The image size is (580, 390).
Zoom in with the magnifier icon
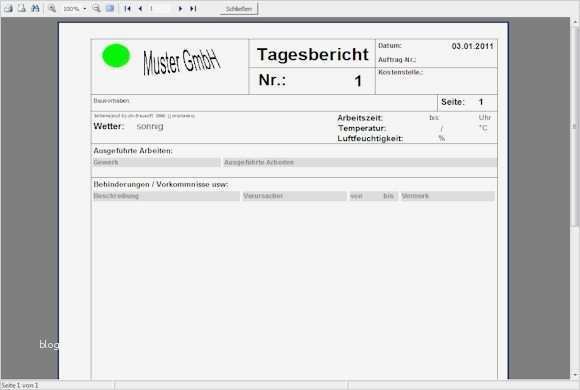(52, 8)
